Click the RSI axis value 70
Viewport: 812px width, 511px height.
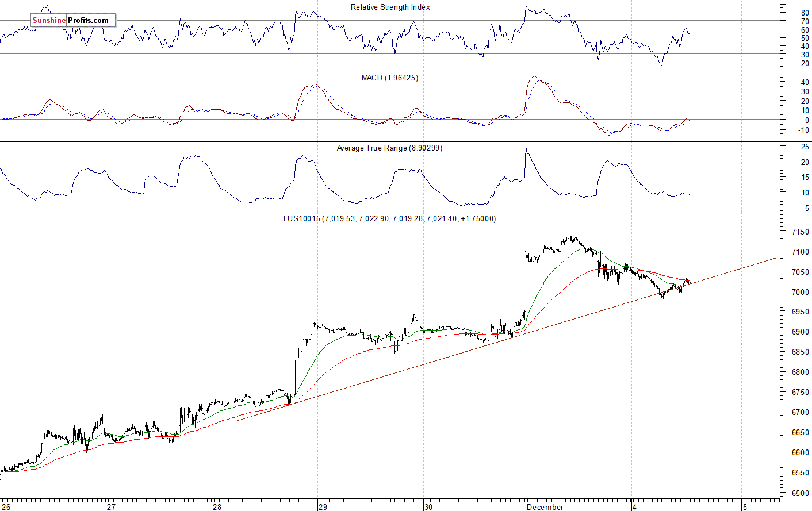(805, 21)
